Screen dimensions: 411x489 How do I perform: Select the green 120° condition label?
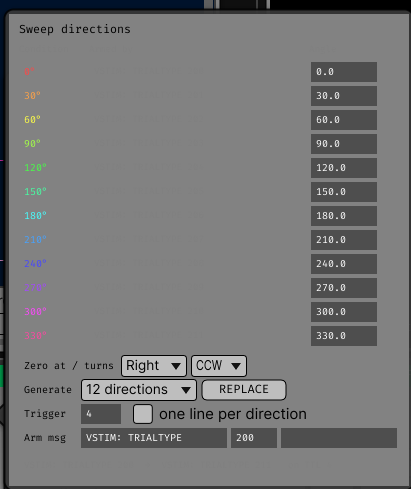click(35, 168)
